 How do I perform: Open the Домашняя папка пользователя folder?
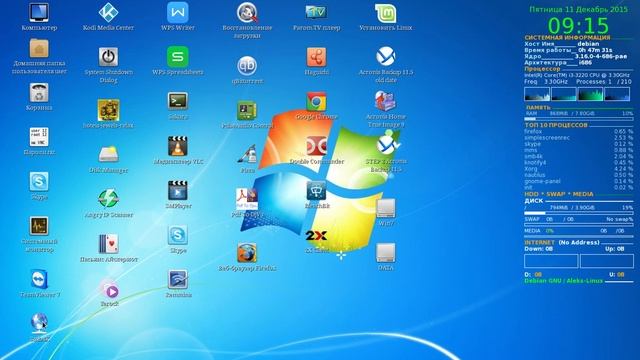39,49
